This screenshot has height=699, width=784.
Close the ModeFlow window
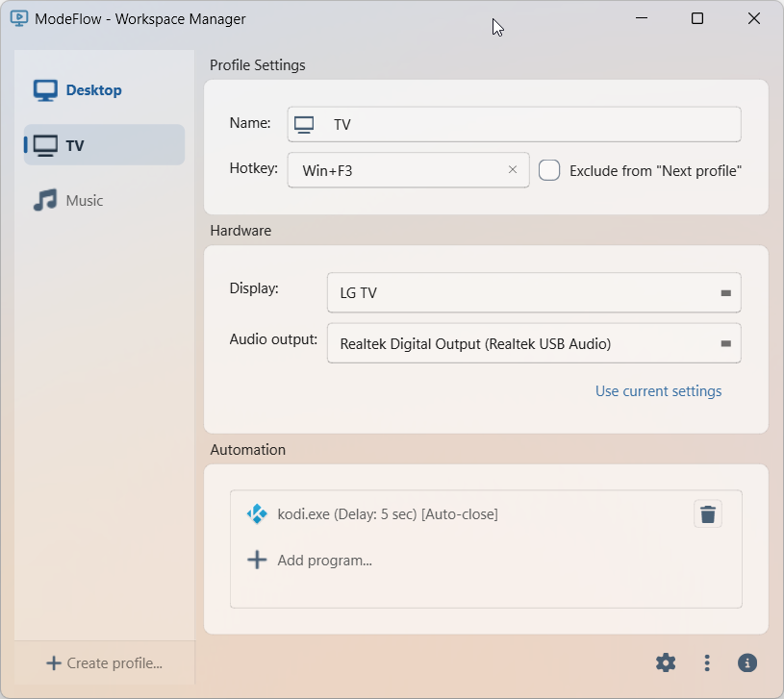[x=754, y=18]
